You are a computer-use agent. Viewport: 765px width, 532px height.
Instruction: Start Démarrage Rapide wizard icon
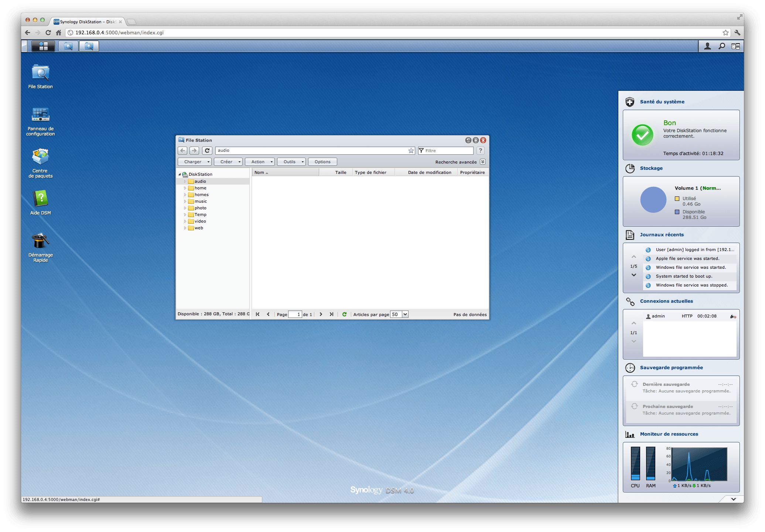point(40,241)
